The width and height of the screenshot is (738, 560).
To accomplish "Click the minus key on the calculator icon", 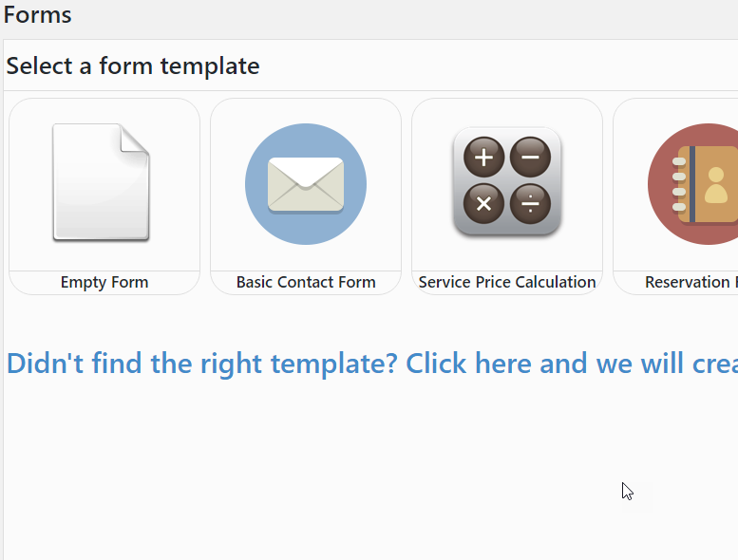I will 530,158.
